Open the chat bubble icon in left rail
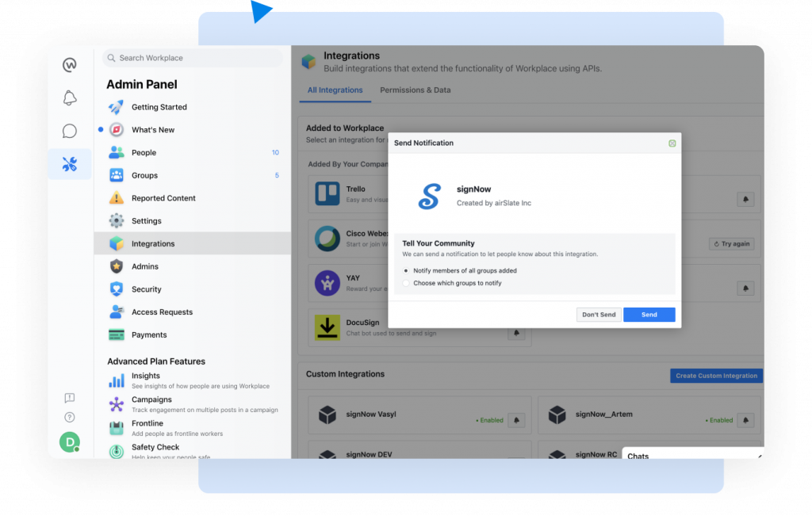 (70, 131)
